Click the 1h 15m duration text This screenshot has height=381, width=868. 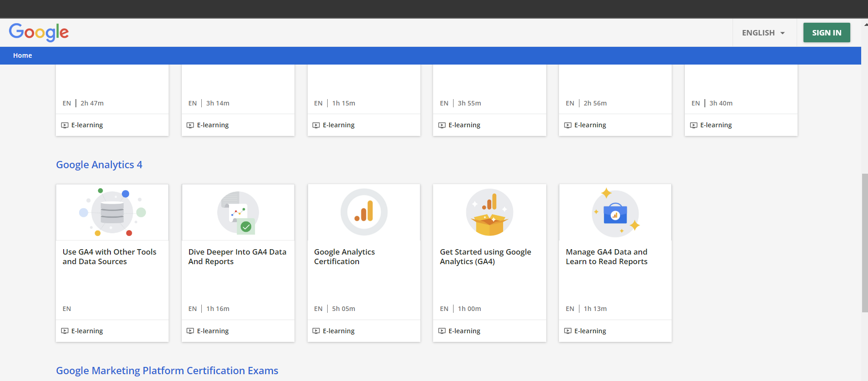point(344,103)
